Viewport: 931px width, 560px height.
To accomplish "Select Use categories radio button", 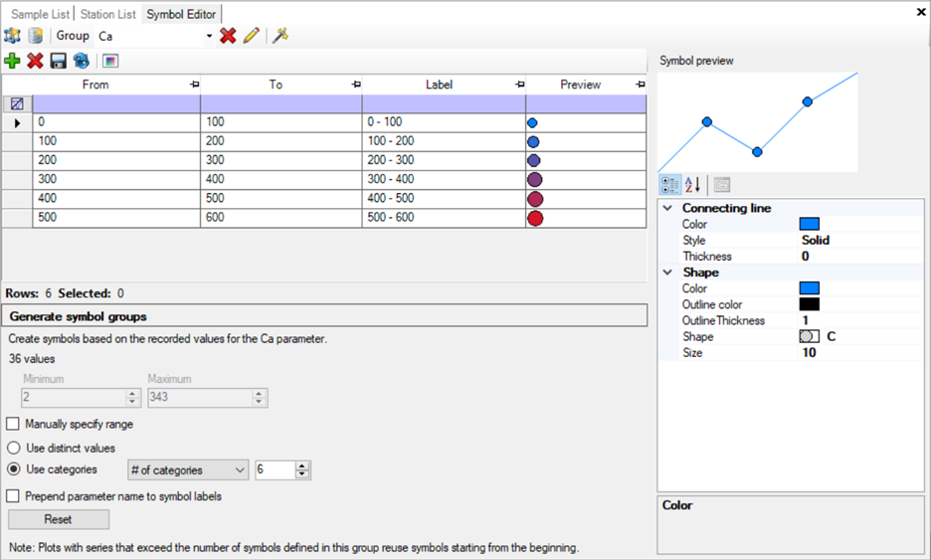I will pos(14,469).
